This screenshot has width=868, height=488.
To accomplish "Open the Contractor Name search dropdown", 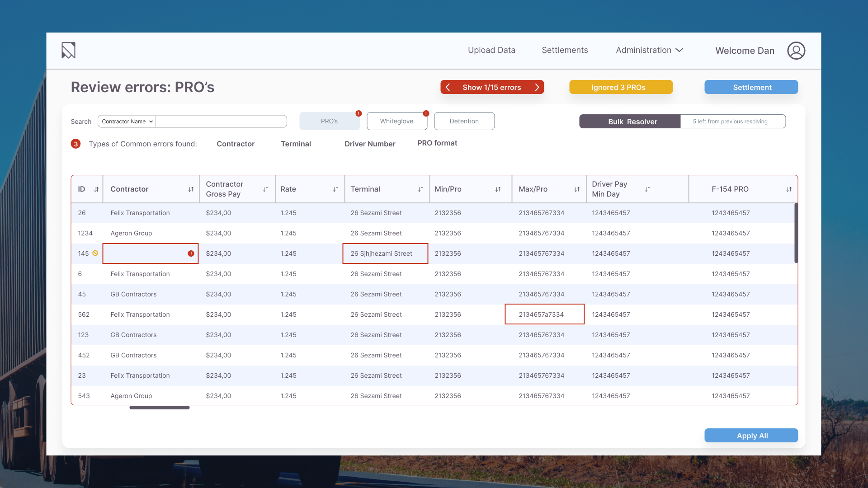I will tap(127, 122).
